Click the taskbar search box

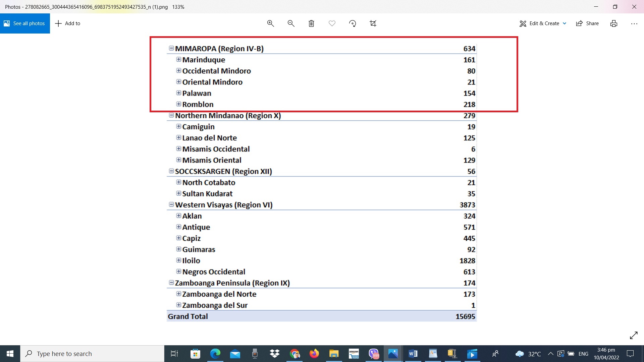[x=92, y=354]
